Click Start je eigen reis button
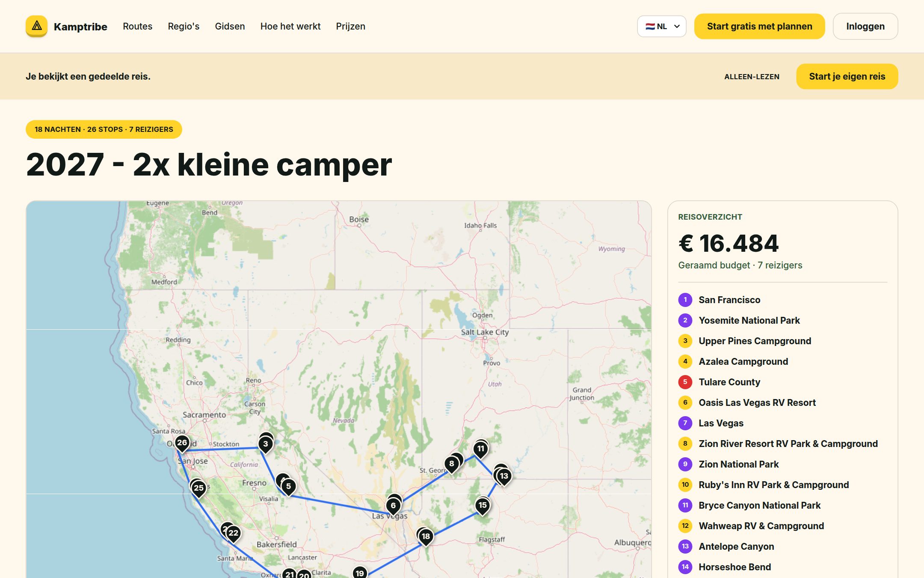Screen dimensions: 924x578 pyautogui.click(x=847, y=77)
